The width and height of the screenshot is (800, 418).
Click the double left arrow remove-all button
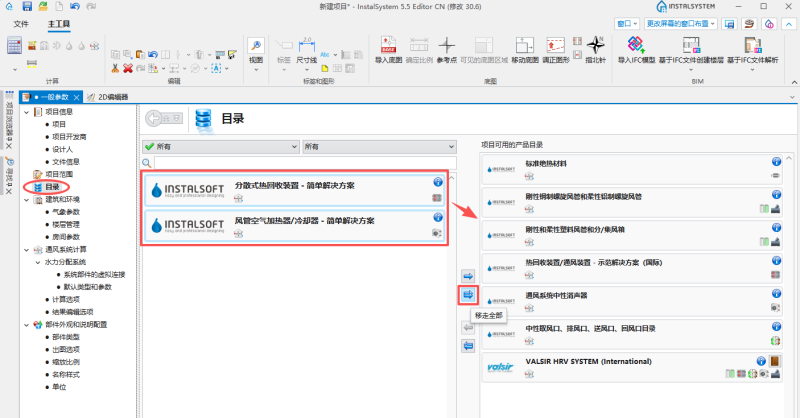468,346
